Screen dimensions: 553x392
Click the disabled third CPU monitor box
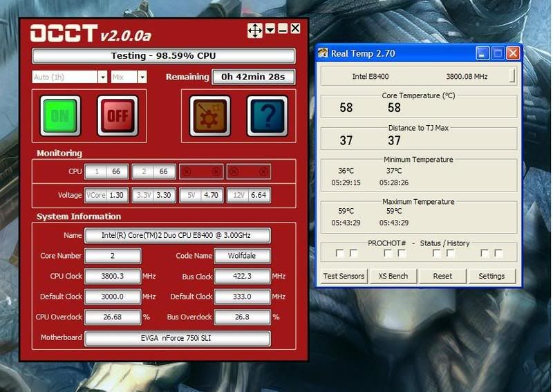click(x=201, y=171)
